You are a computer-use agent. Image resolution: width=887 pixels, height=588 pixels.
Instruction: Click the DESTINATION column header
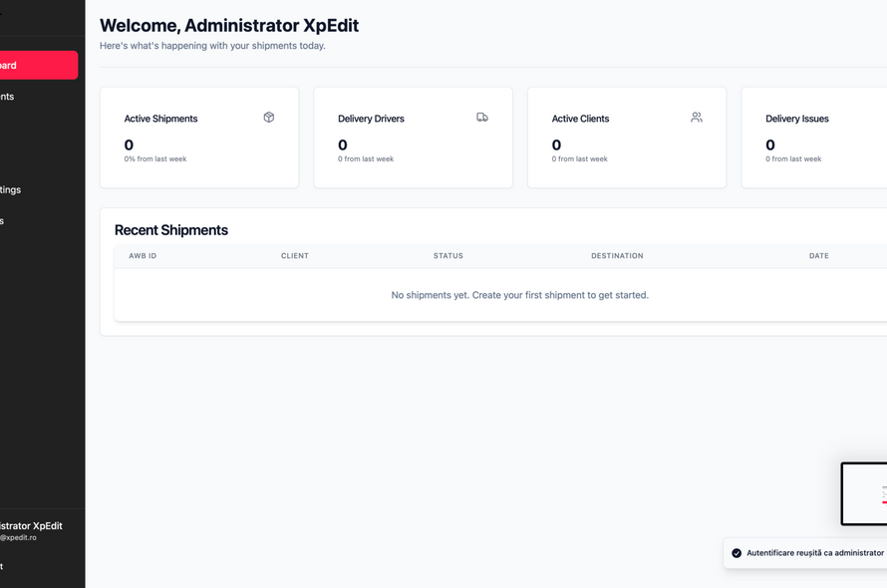[617, 256]
